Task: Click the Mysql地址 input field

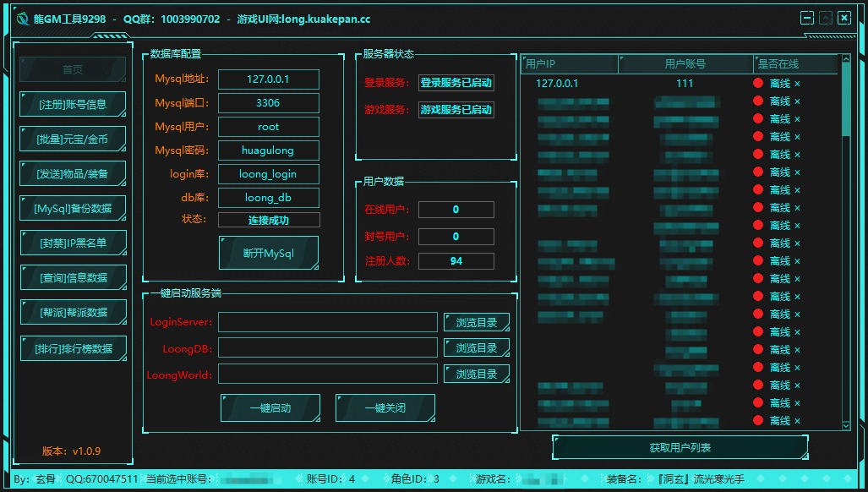Action: 269,79
